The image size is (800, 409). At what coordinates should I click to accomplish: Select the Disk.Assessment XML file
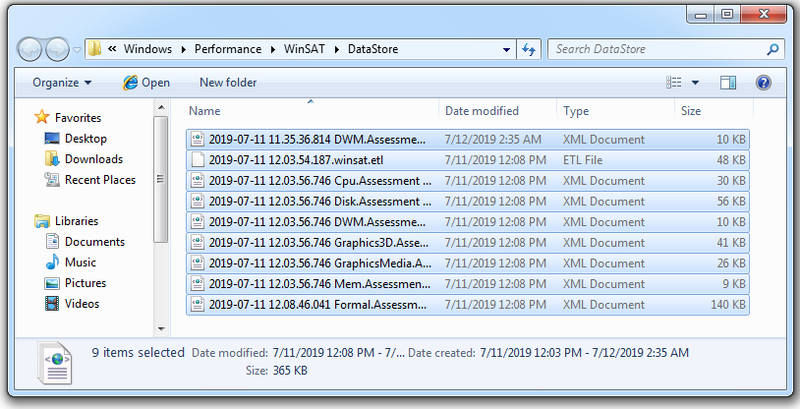[468, 201]
